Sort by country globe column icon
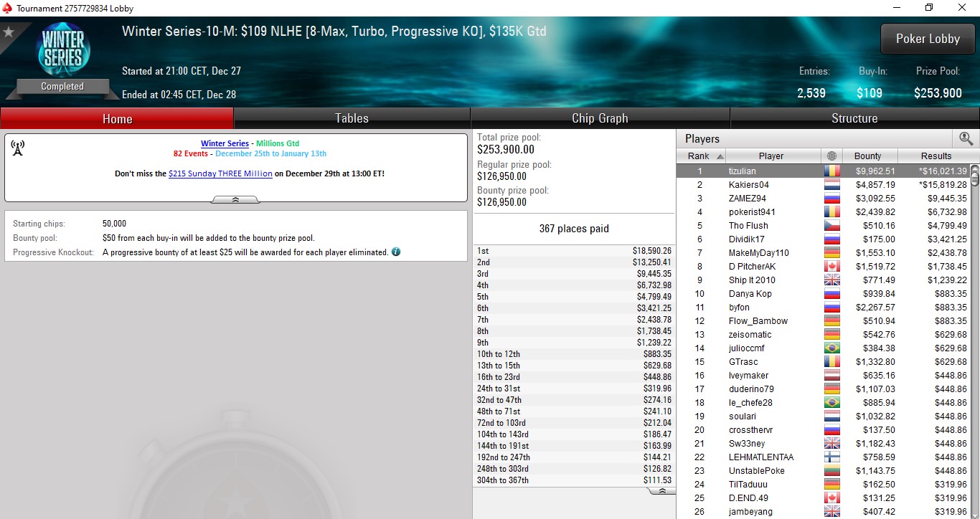This screenshot has height=519, width=980. tap(831, 156)
